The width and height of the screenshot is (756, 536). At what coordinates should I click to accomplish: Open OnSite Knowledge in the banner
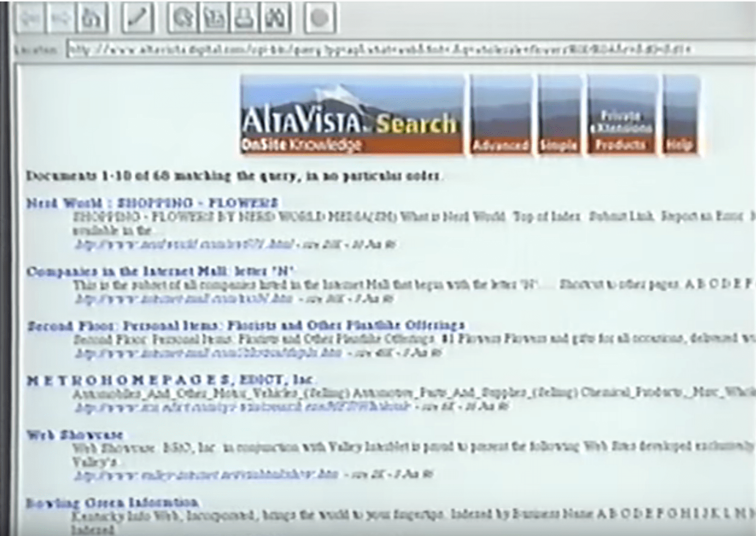(x=301, y=146)
